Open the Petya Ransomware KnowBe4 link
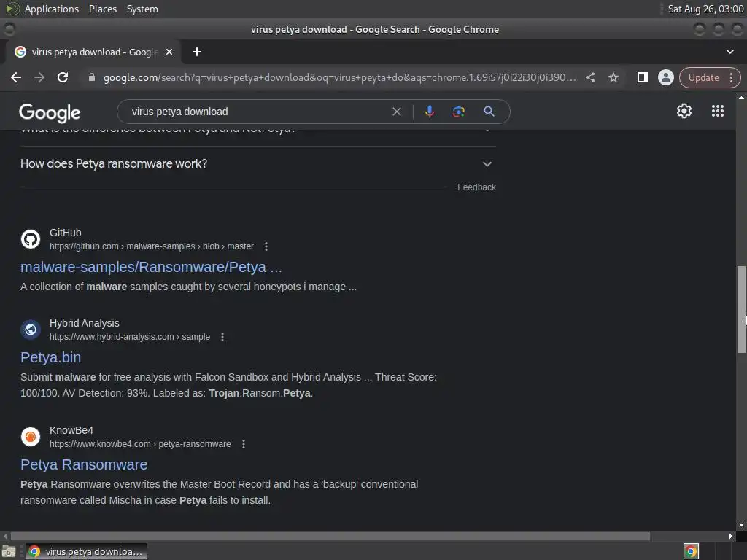Viewport: 747px width, 560px height. click(84, 464)
